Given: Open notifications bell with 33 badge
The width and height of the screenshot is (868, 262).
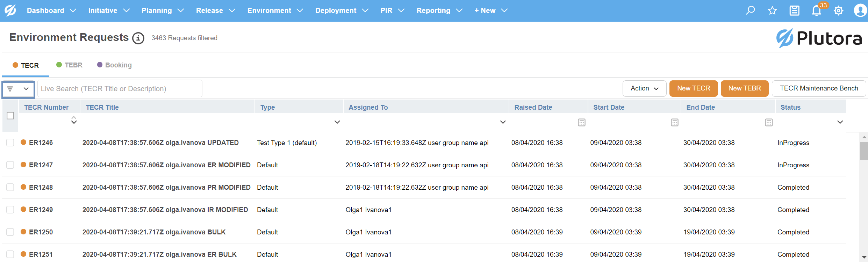Looking at the screenshot, I should coord(816,10).
